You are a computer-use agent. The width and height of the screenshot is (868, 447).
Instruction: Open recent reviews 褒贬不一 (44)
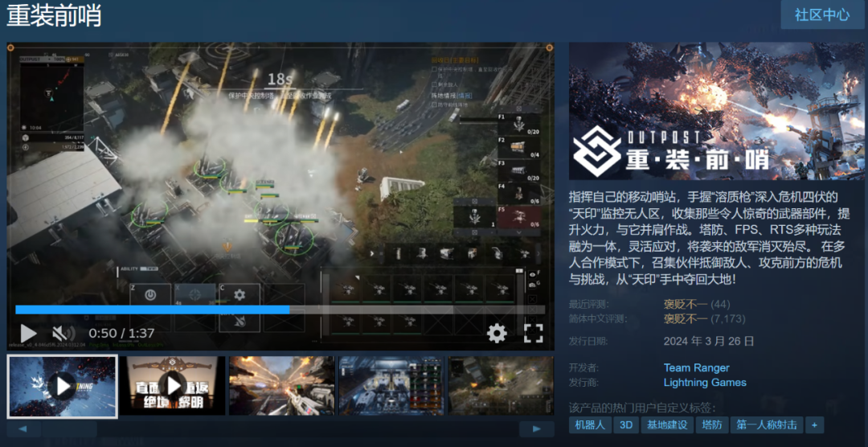point(696,304)
